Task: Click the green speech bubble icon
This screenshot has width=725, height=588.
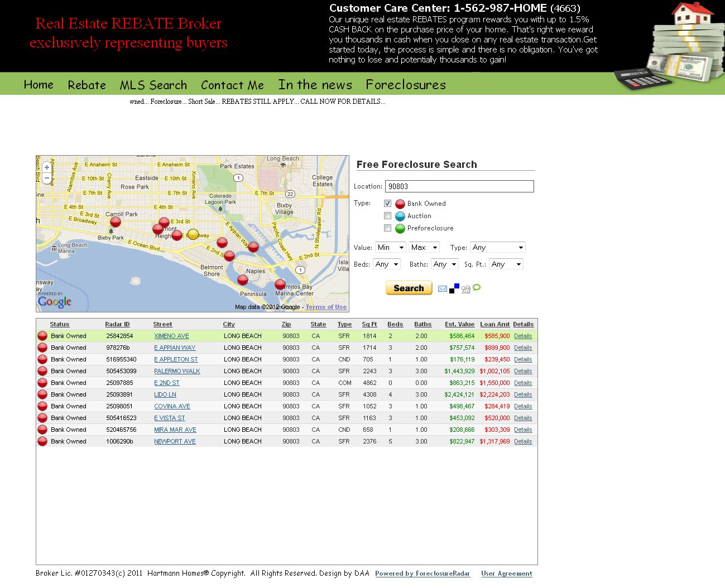Action: [477, 288]
